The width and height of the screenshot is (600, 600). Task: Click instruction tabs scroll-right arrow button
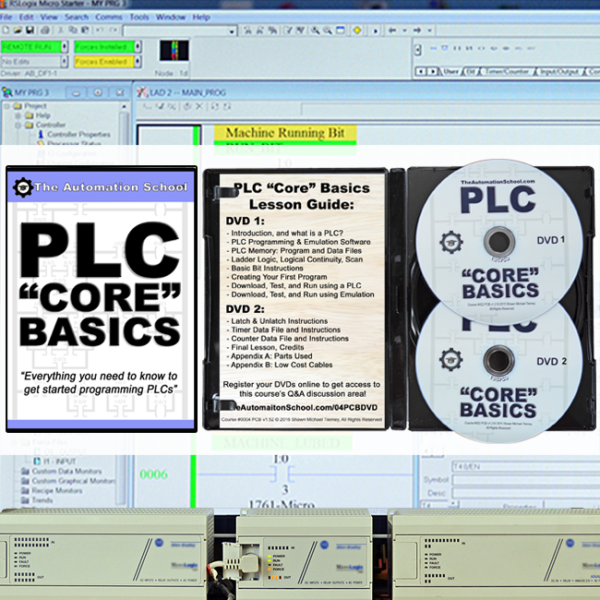coord(433,72)
